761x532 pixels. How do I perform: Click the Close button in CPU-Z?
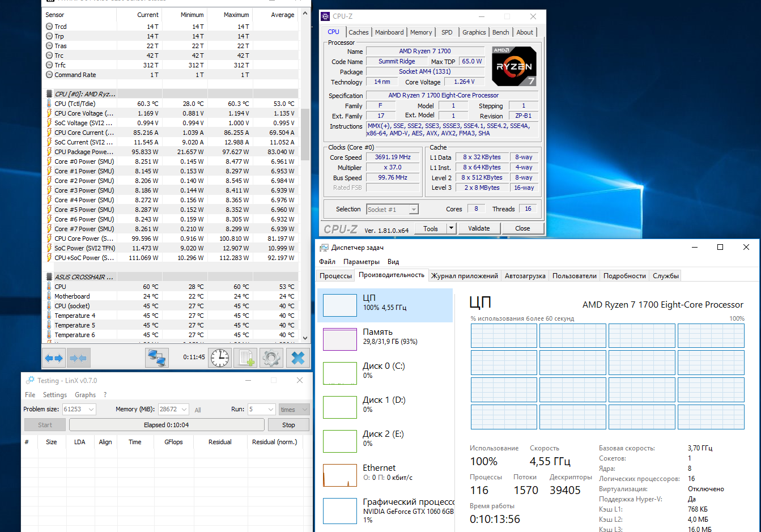tap(522, 229)
